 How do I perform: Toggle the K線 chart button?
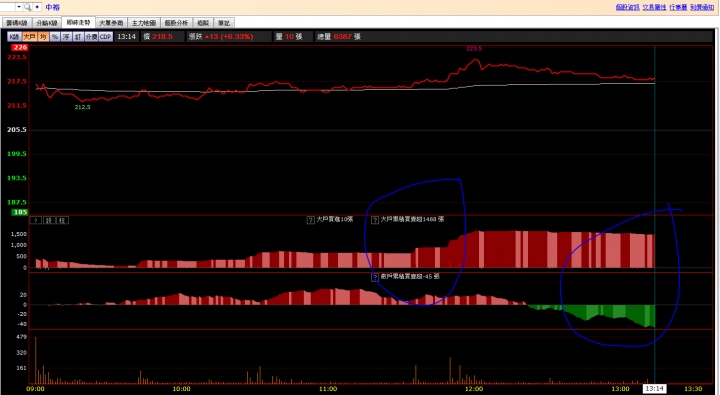pyautogui.click(x=14, y=37)
